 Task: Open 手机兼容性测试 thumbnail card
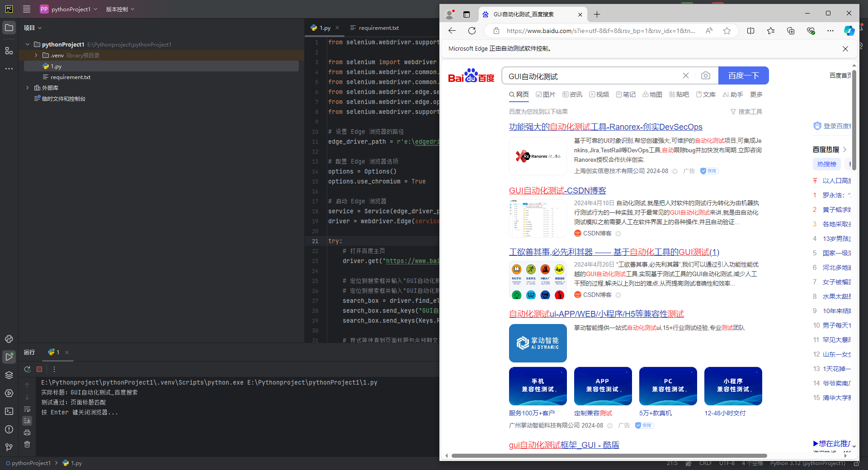coord(538,386)
